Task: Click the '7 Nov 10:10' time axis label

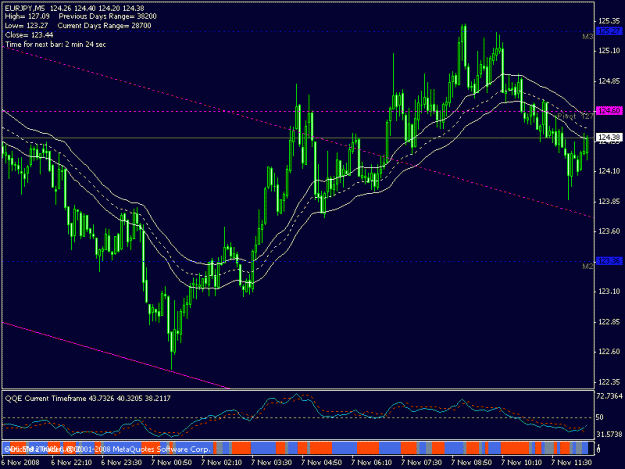Action: pos(521,463)
